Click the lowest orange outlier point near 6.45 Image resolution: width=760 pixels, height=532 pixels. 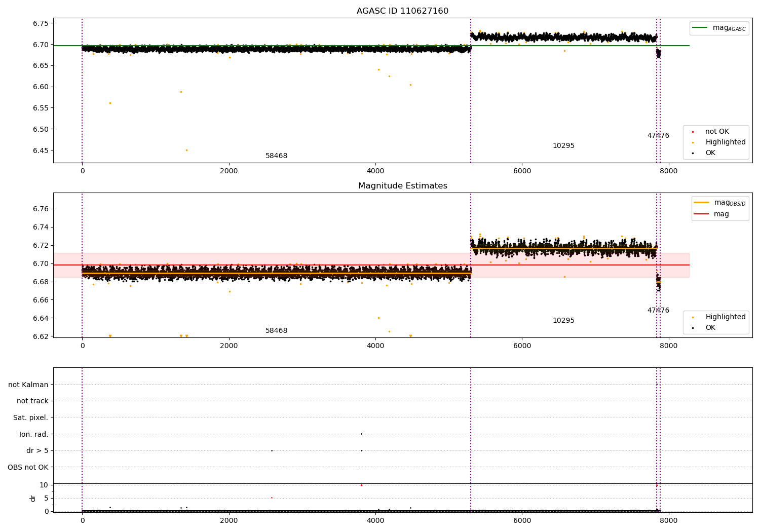(x=186, y=150)
